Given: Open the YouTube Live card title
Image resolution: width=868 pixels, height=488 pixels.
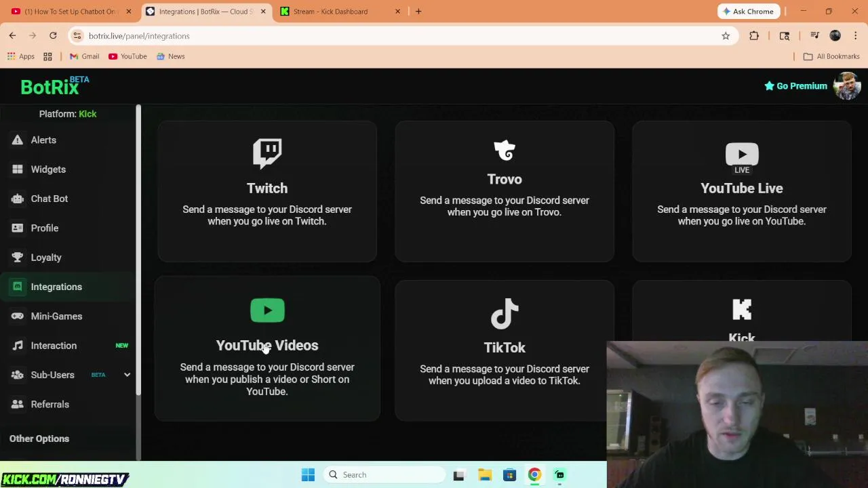Looking at the screenshot, I should pyautogui.click(x=742, y=188).
